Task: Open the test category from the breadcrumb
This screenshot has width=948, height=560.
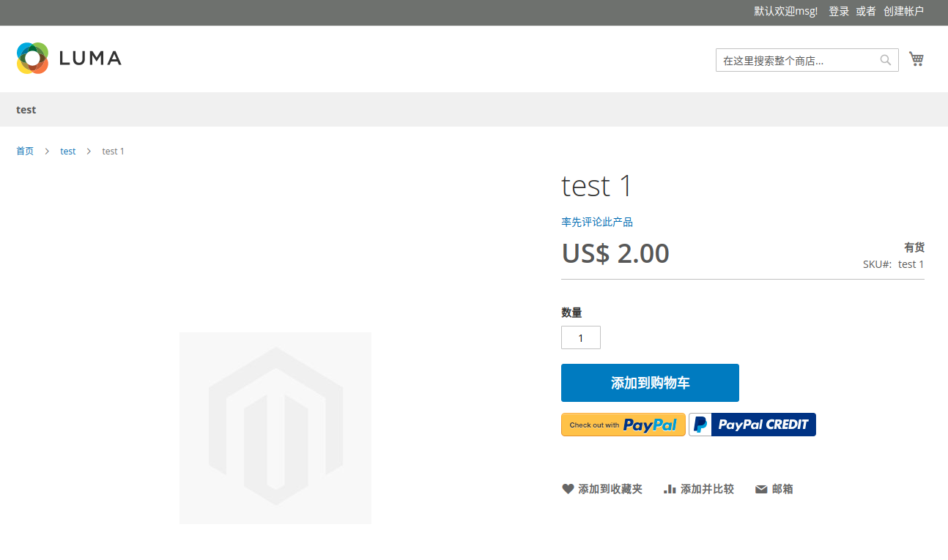Action: (67, 151)
